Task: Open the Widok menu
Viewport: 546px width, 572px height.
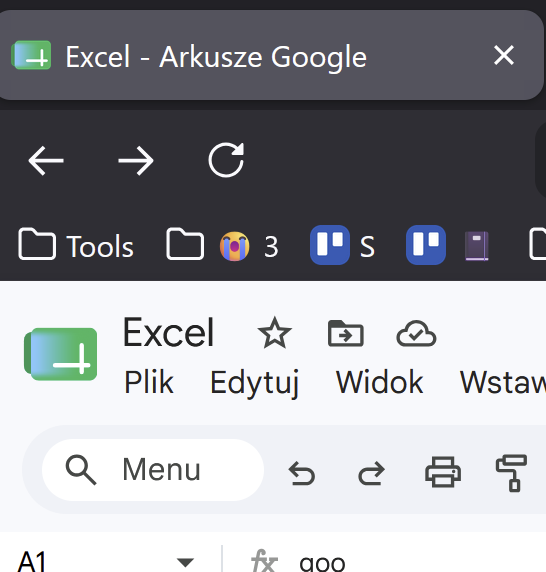Action: click(379, 382)
